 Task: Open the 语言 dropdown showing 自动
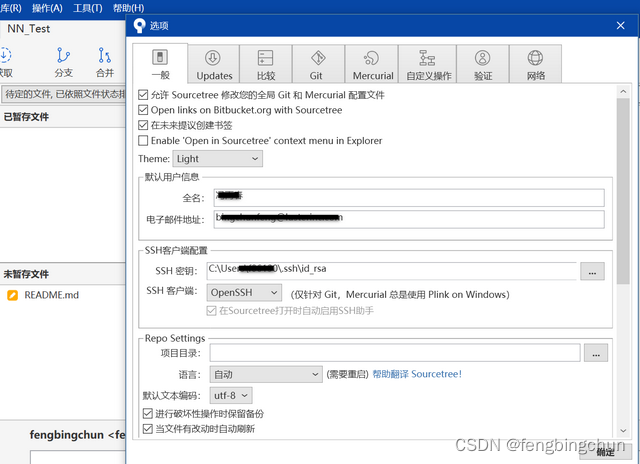coord(266,374)
